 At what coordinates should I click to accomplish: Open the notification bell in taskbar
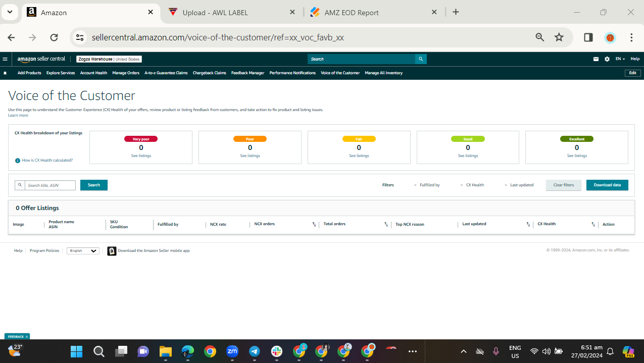[x=610, y=351]
